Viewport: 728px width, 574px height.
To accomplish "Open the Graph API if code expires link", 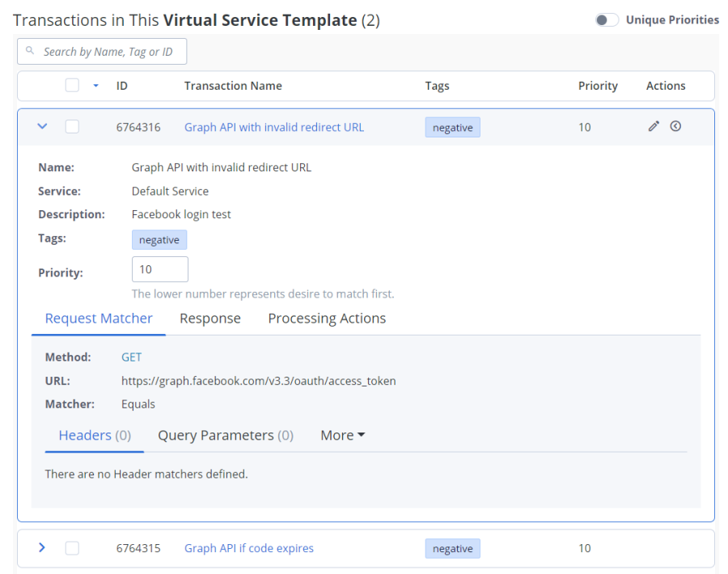I will pos(248,548).
